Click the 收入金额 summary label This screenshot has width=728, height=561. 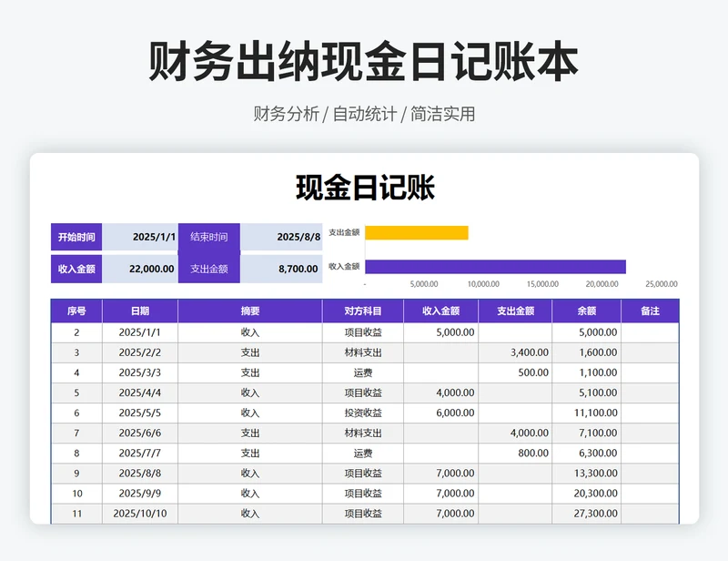[76, 269]
